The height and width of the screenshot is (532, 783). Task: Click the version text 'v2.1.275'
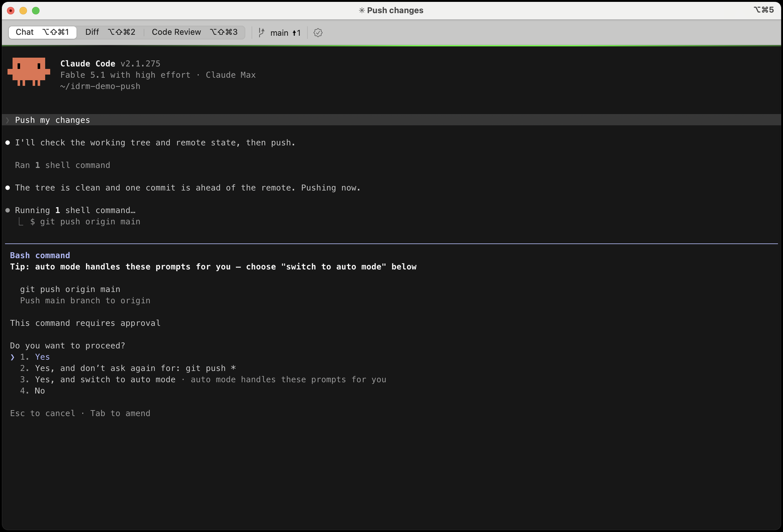tap(140, 64)
